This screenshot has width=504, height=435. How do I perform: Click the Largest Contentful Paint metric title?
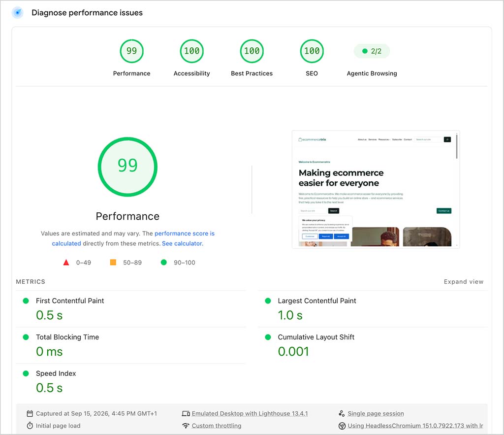(x=317, y=301)
